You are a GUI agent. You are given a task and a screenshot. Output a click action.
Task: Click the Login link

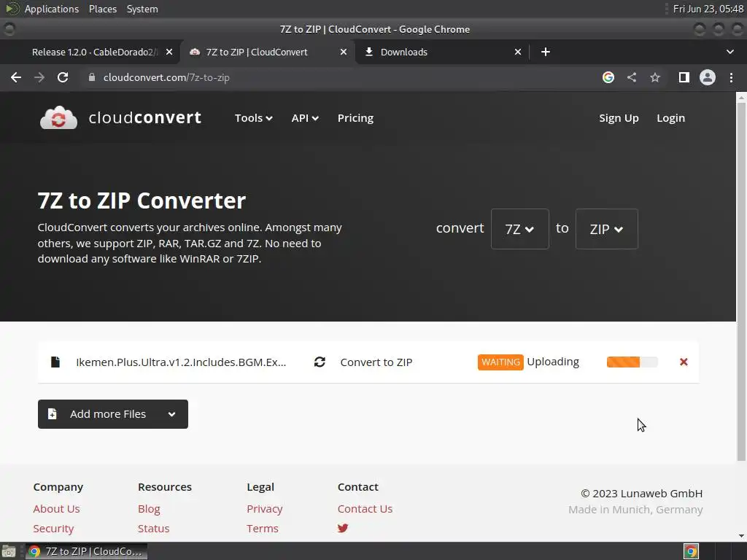tap(671, 118)
